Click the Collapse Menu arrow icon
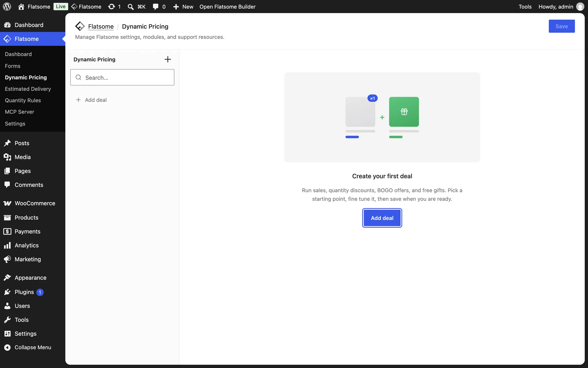Screen dimensions: 588x368 pos(7,347)
